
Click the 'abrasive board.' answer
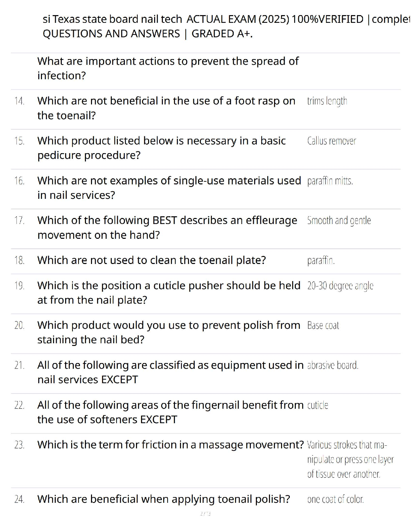[x=333, y=365]
